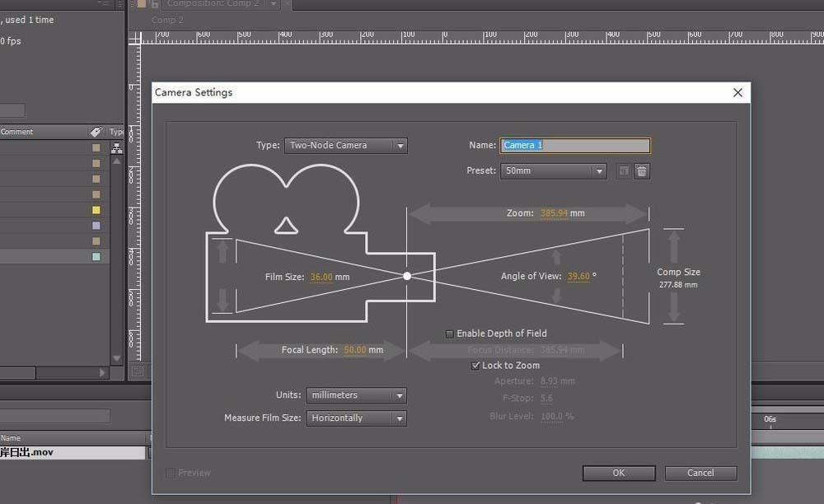Toggle the Preview checkbox
Image resolution: width=824 pixels, height=504 pixels.
coord(171,473)
